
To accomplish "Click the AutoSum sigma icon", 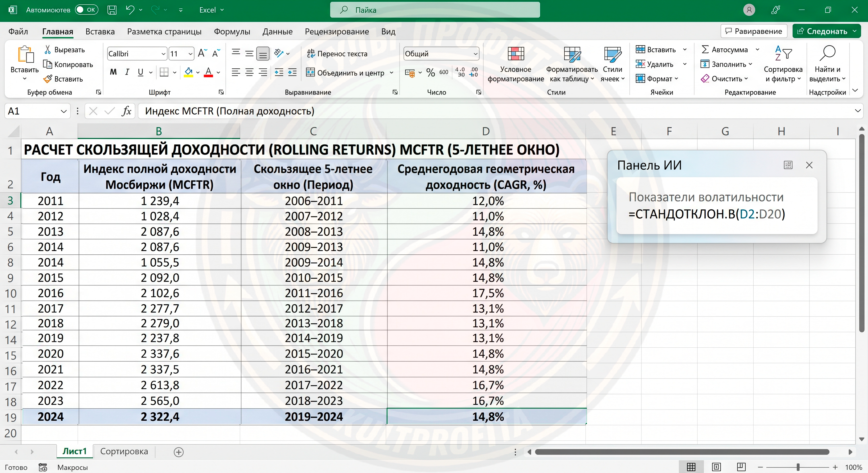I will pos(705,50).
